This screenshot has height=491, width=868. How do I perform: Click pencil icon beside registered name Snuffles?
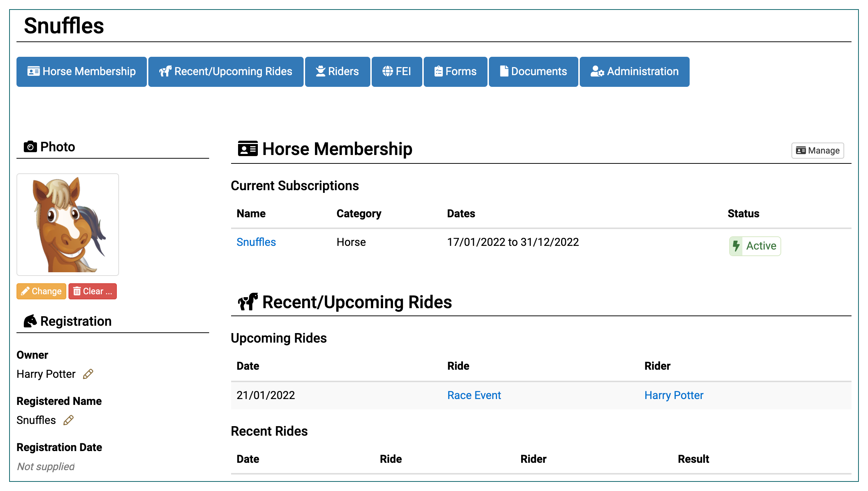coord(68,420)
